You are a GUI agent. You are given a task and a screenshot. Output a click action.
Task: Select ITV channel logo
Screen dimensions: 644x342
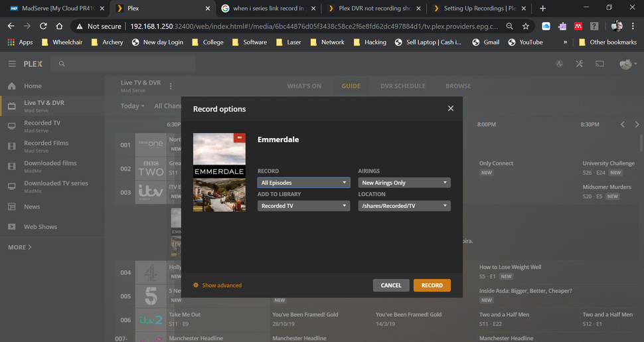[x=151, y=192]
